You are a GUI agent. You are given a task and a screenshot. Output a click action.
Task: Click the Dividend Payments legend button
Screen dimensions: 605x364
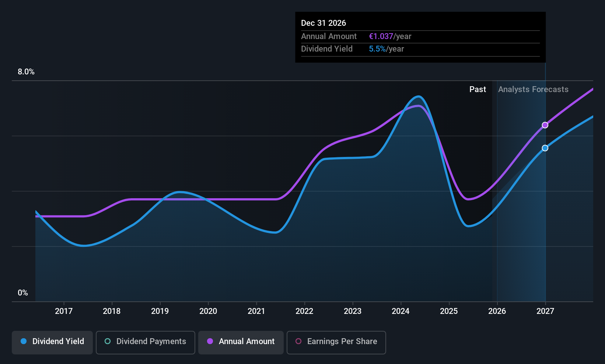[x=145, y=342]
